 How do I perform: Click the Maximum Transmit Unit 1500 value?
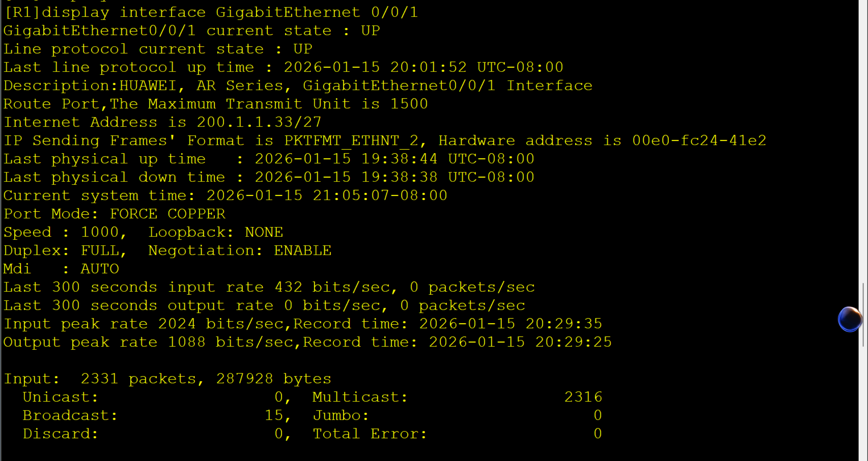click(409, 104)
